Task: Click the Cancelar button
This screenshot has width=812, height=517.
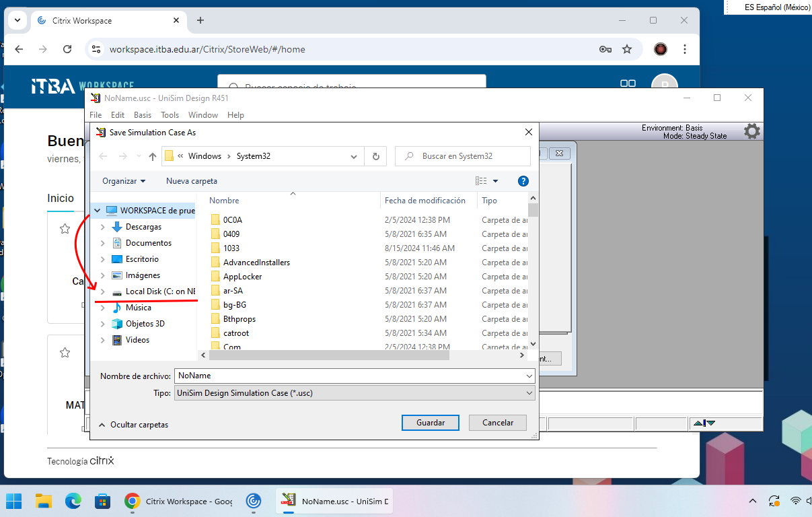Action: [498, 423]
